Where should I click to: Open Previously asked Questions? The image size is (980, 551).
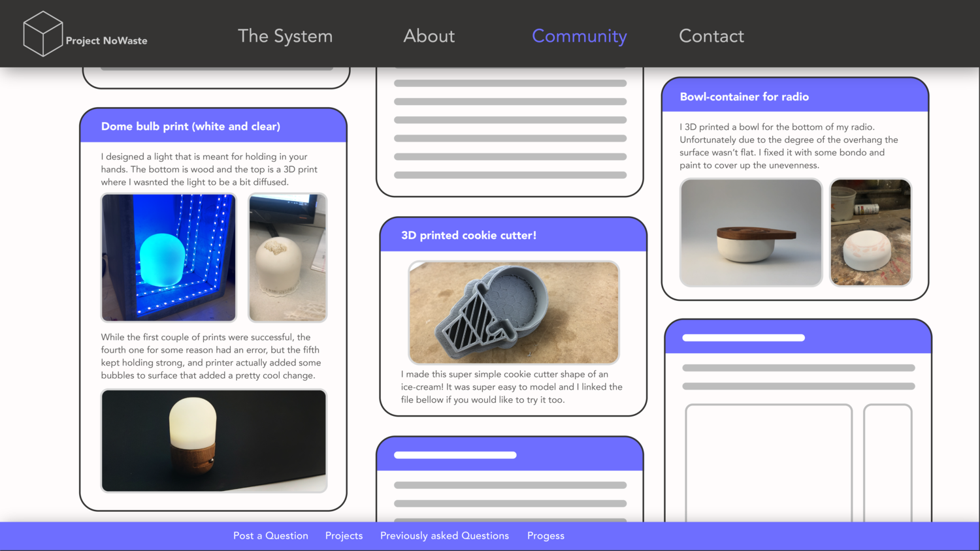tap(444, 536)
